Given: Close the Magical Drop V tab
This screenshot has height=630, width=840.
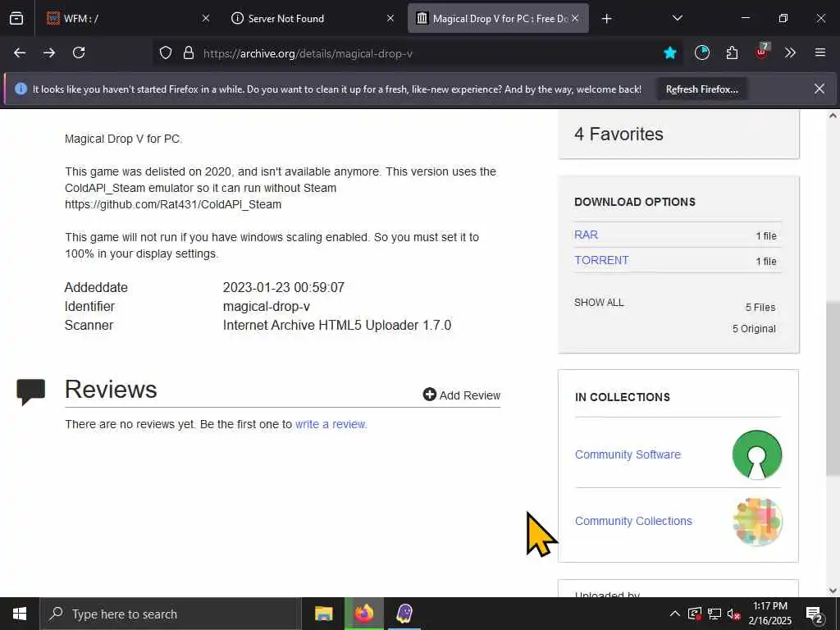Looking at the screenshot, I should tap(575, 18).
